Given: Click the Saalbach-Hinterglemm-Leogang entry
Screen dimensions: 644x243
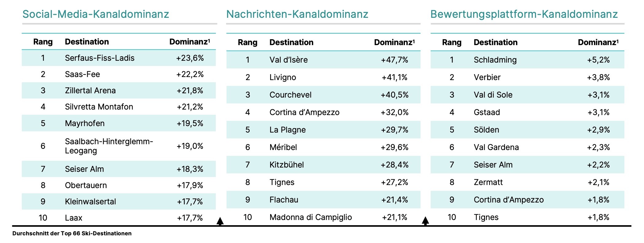Looking at the screenshot, I should click(109, 146).
